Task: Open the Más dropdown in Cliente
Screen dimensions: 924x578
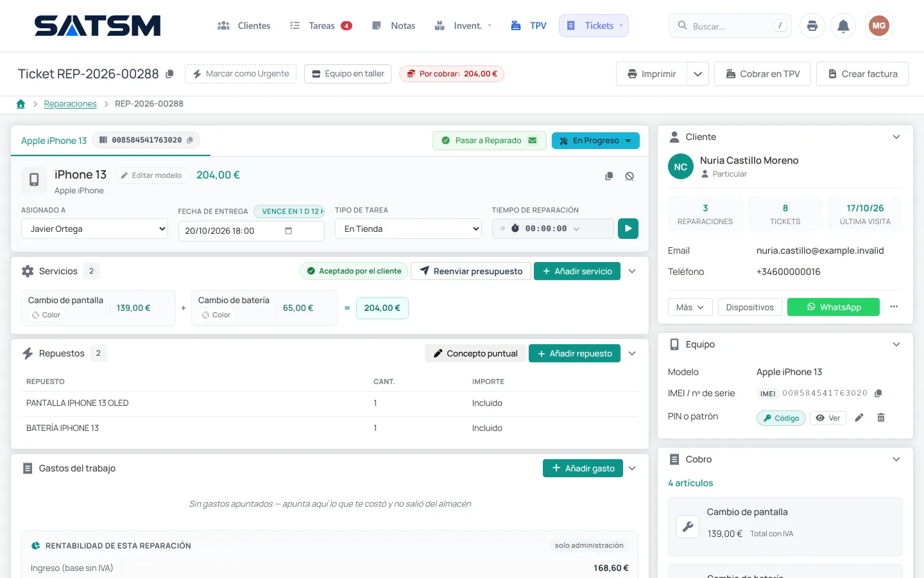Action: coord(690,307)
